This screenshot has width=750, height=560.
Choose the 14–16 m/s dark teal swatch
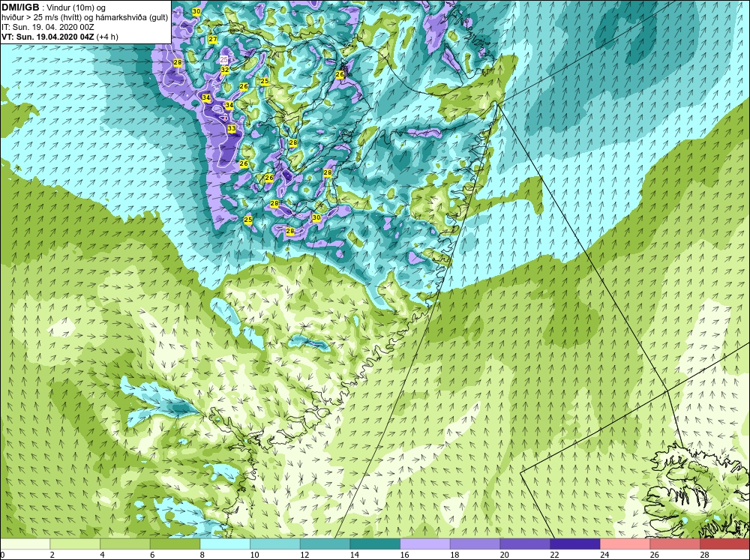(x=375, y=544)
